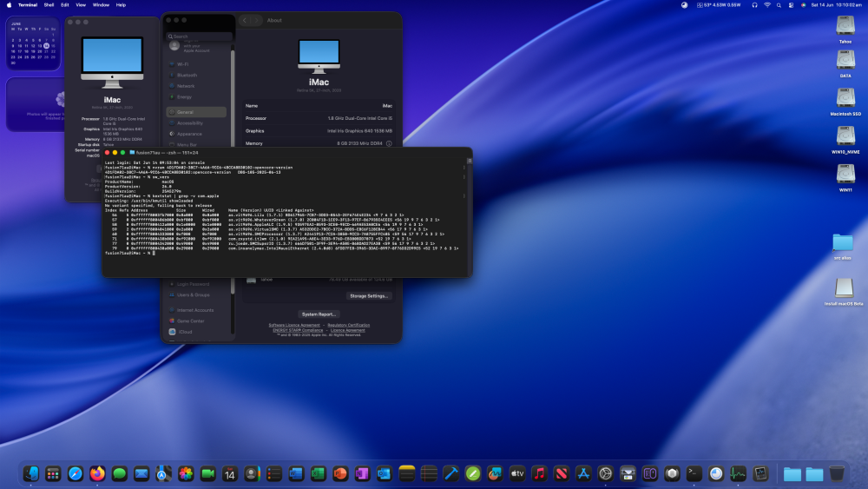
Task: Open Photos from the Dock
Action: (186, 473)
